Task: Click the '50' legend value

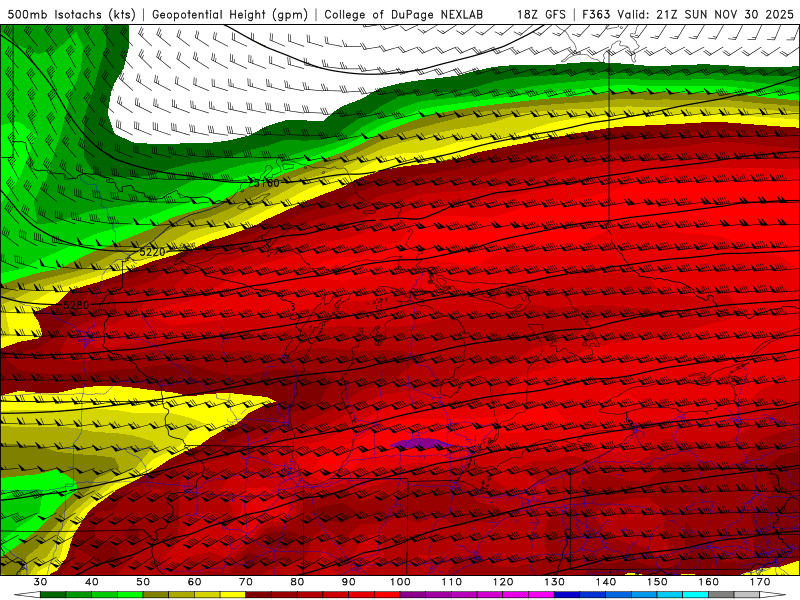Action: click(x=143, y=582)
